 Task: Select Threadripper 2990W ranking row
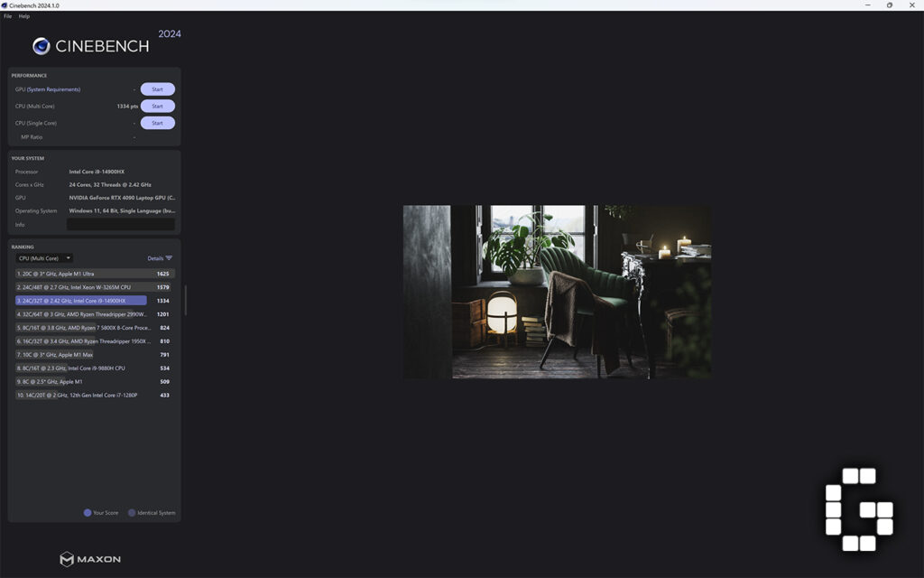coord(95,314)
